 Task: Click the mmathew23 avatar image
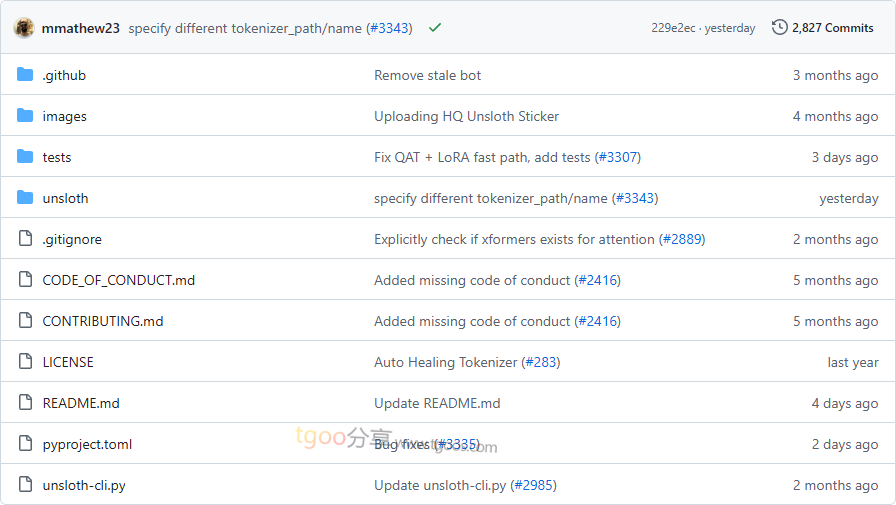click(x=24, y=28)
